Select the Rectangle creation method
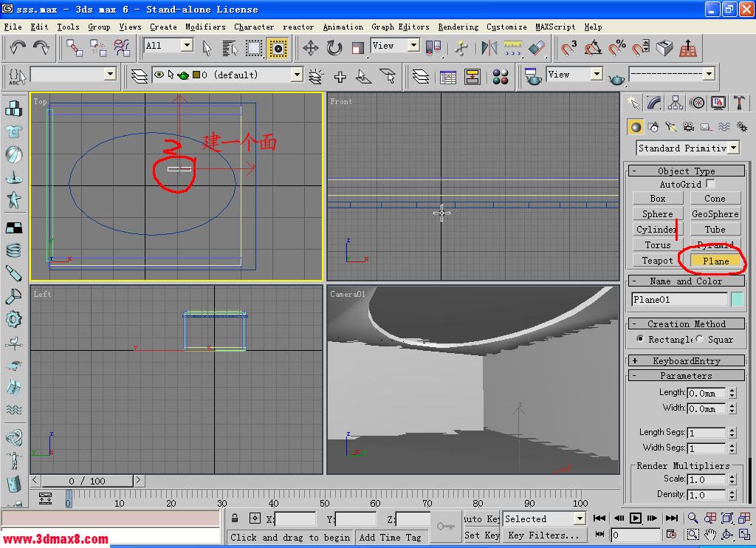The image size is (756, 548). pos(640,339)
